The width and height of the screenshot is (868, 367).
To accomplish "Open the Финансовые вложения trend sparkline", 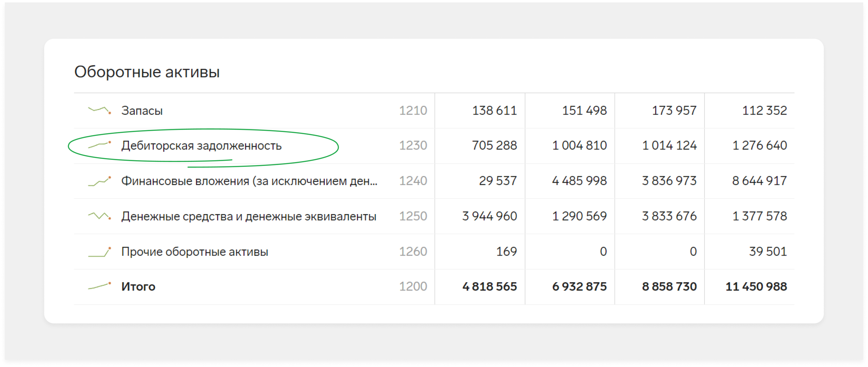I will click(99, 181).
